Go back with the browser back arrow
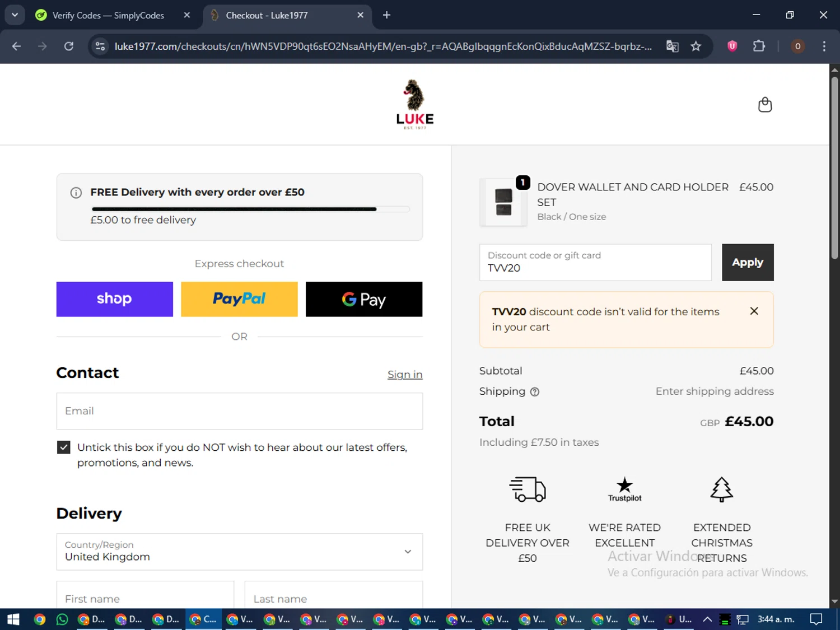Screen dimensions: 840x630 (16, 46)
